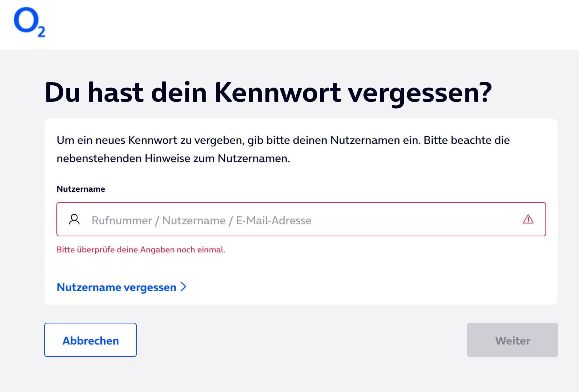
Task: Click the word "Du" at heading start
Action: coord(62,92)
